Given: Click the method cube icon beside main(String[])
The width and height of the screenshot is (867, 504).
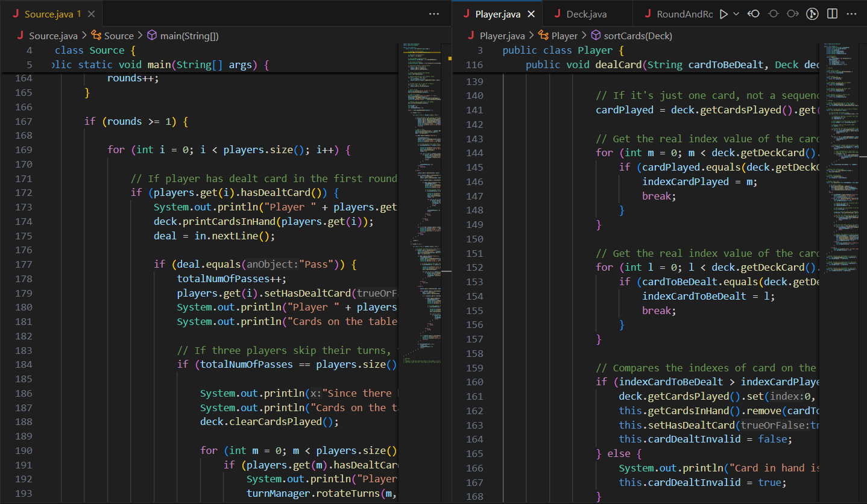Looking at the screenshot, I should (x=153, y=36).
